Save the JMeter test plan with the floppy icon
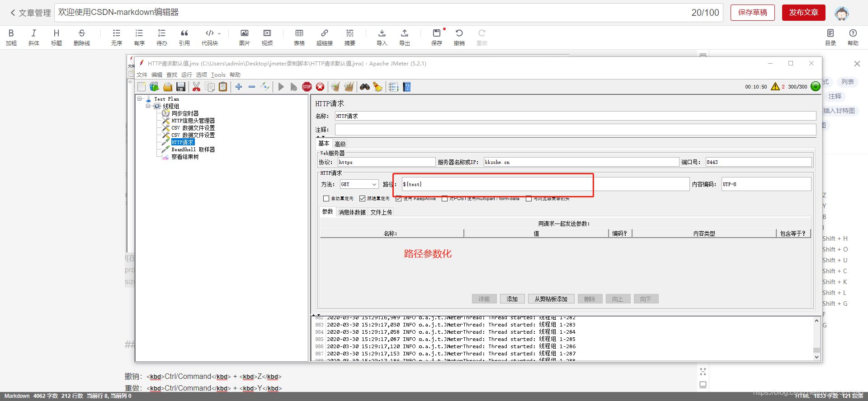This screenshot has width=868, height=401. [x=181, y=87]
